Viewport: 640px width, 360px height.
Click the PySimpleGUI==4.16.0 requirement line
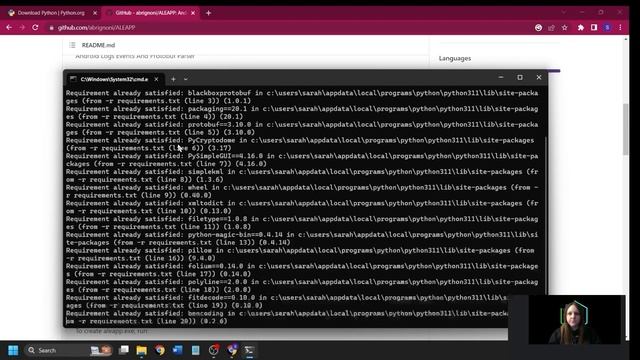point(302,160)
